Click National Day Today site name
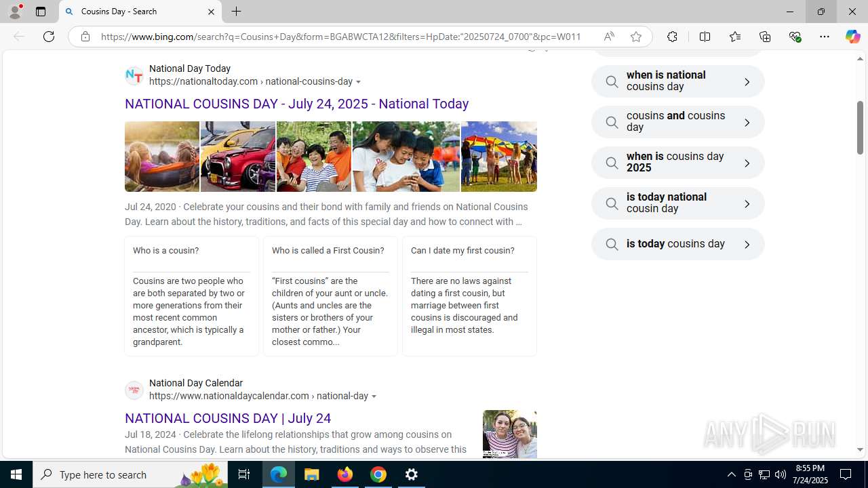The image size is (868, 488). tap(190, 69)
